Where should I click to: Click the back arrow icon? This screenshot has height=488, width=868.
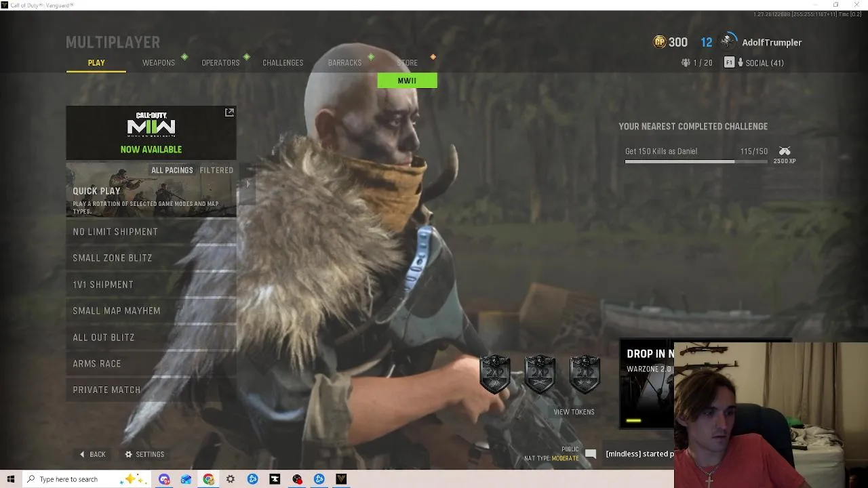tap(82, 454)
